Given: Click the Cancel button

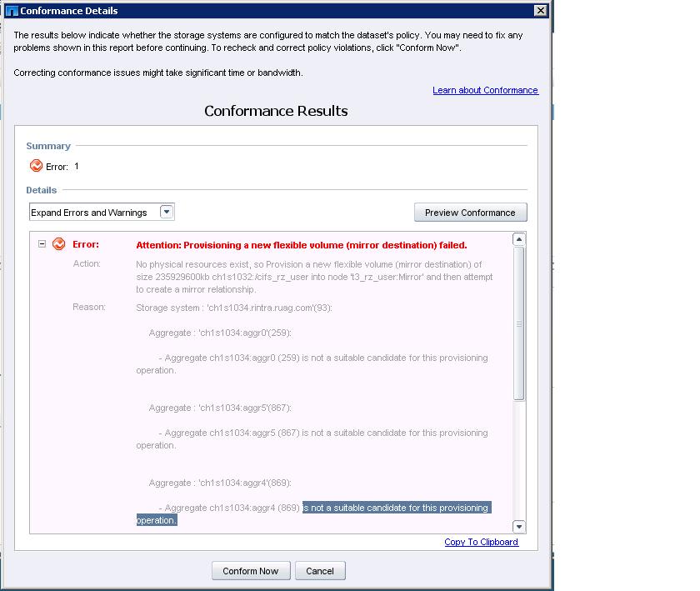Looking at the screenshot, I should (320, 570).
